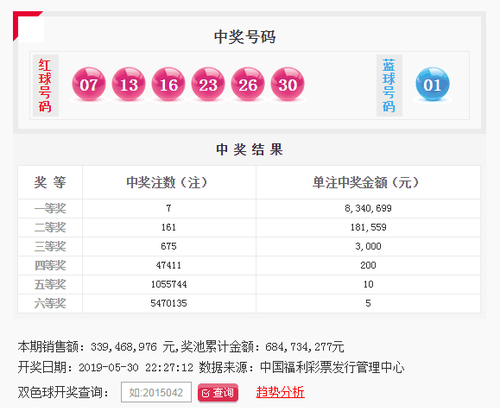Image resolution: width=500 pixels, height=419 pixels.
Task: Click blue ball number 01
Action: [x=432, y=84]
